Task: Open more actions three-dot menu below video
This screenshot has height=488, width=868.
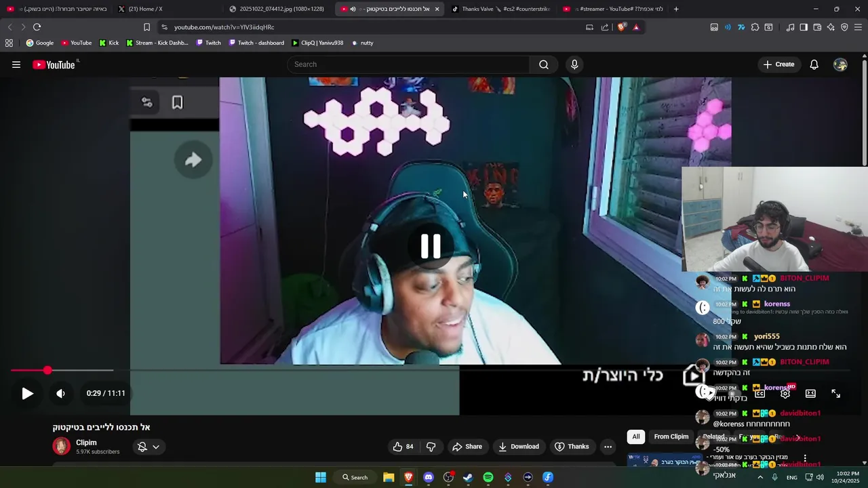Action: tap(608, 447)
